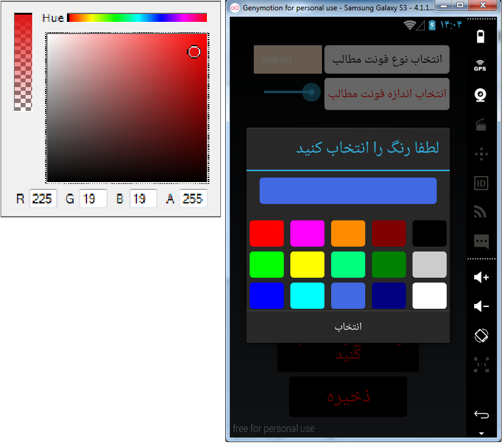Viewport: 504px width, 447px height.
Task: Choose the white color swatch
Action: (x=429, y=296)
